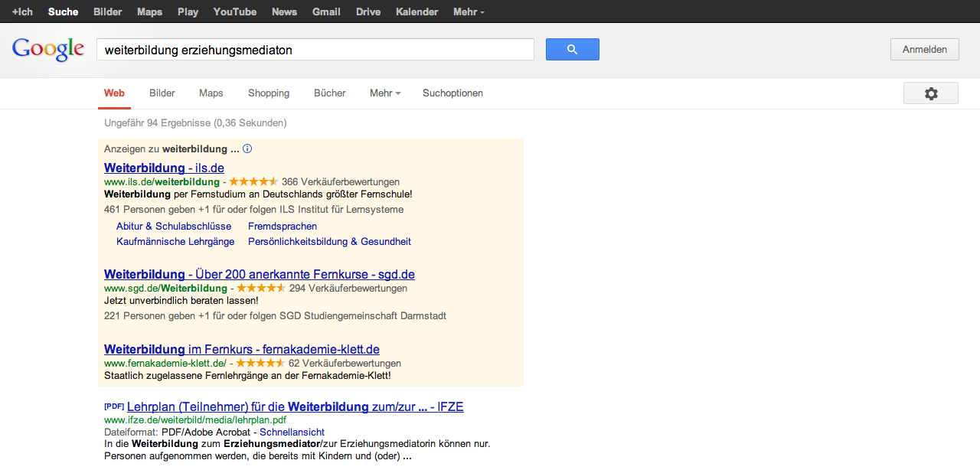
Task: Click the Google logo
Action: tap(48, 50)
